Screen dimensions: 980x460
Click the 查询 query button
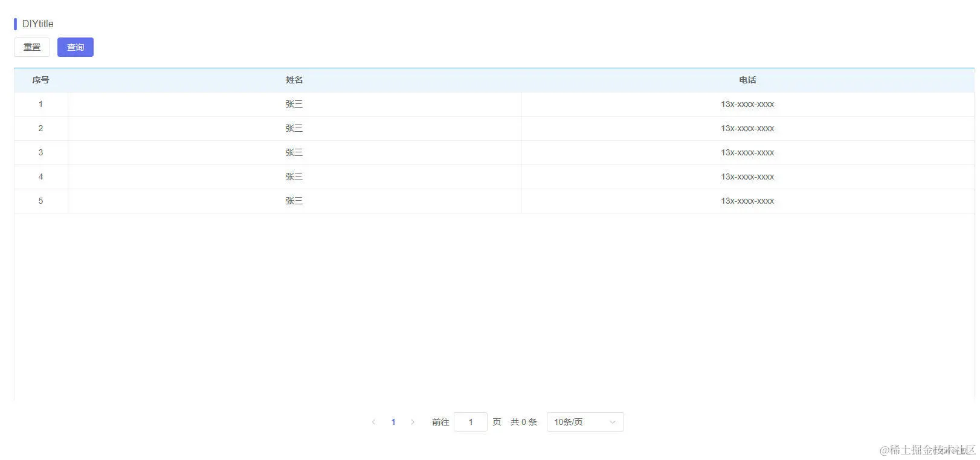(x=76, y=47)
